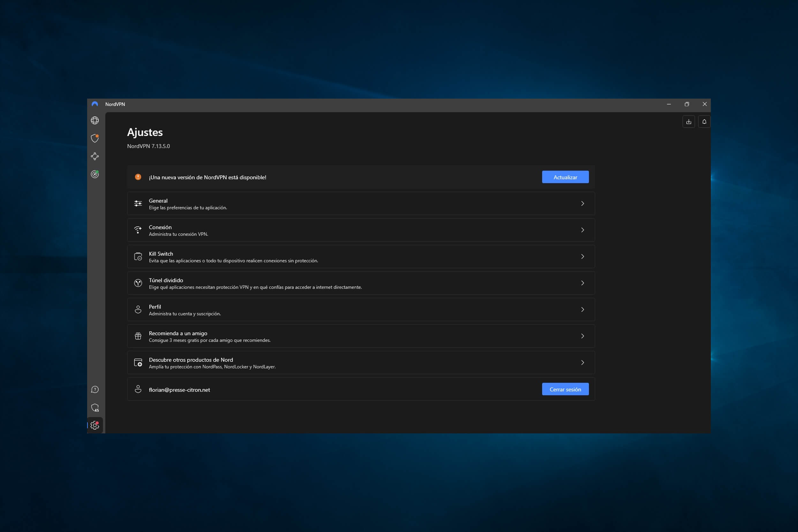This screenshot has height=532, width=798.
Task: Click the new version available message
Action: coord(207,177)
